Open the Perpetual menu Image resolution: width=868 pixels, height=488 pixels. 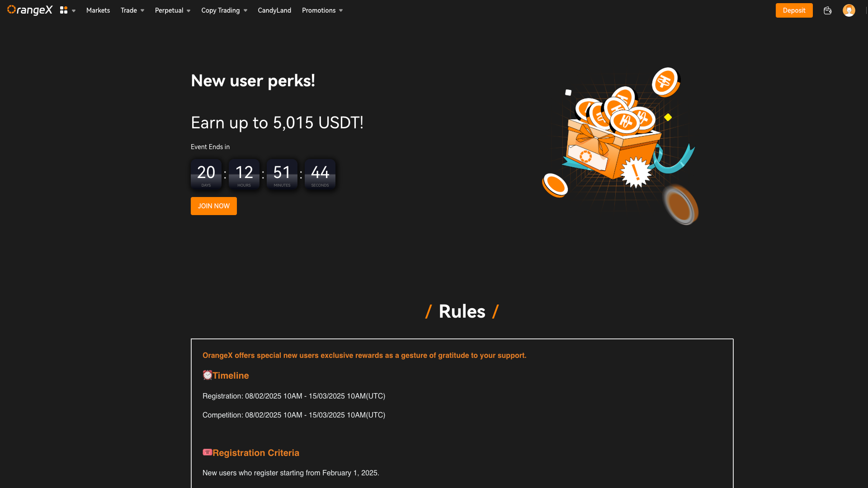pos(169,10)
